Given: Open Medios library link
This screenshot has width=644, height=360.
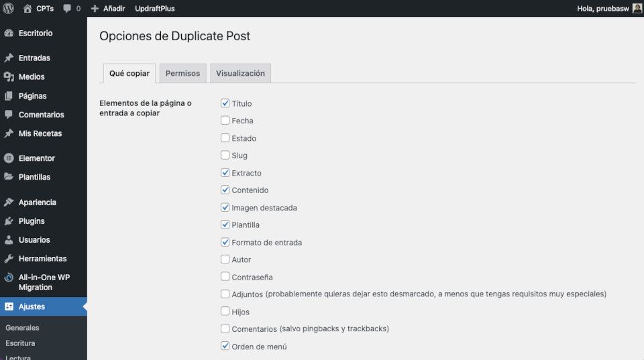Looking at the screenshot, I should pyautogui.click(x=32, y=77).
